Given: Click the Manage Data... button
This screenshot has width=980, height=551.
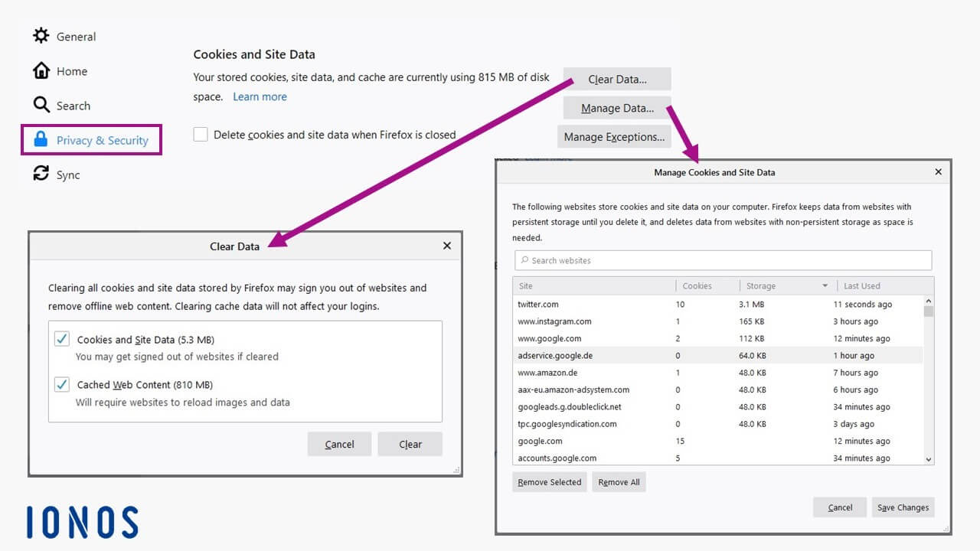Looking at the screenshot, I should pyautogui.click(x=617, y=108).
